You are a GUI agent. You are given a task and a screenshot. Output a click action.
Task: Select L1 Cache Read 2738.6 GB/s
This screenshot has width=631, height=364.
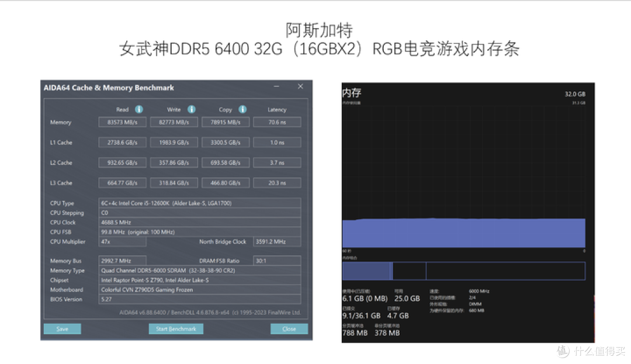pyautogui.click(x=122, y=143)
